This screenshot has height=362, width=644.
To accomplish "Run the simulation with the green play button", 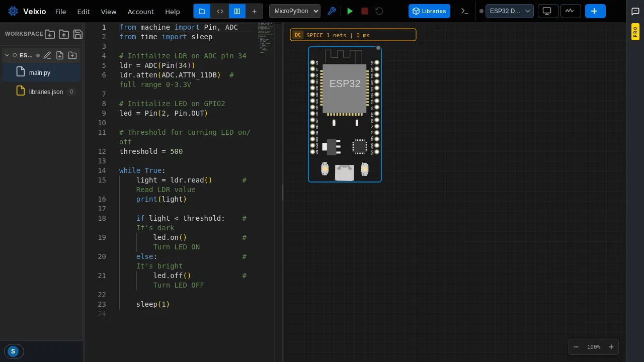I will (350, 11).
